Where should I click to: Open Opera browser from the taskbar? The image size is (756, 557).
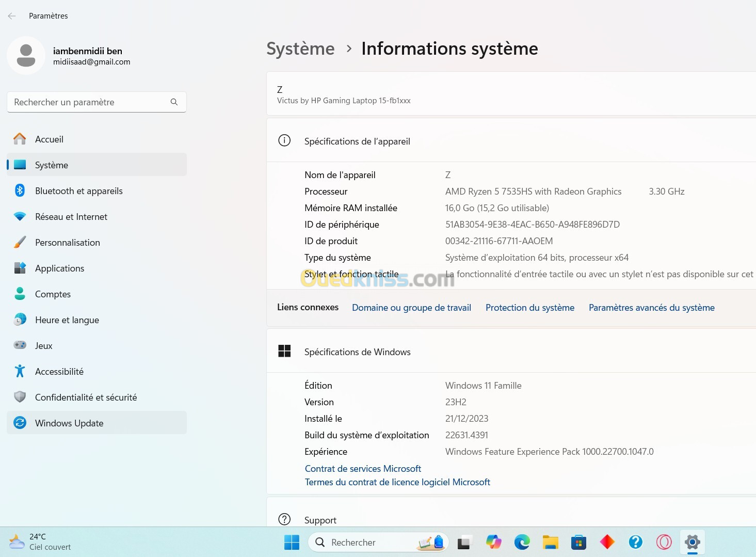(664, 542)
